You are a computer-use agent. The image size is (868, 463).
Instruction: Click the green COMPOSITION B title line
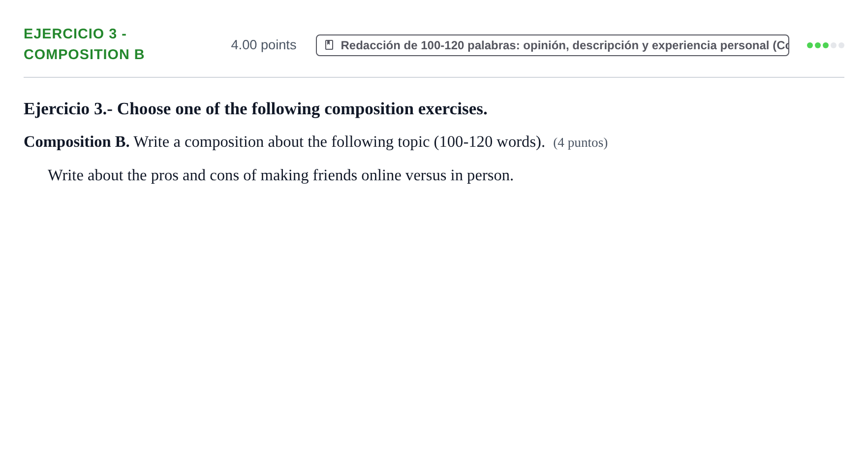pyautogui.click(x=84, y=54)
